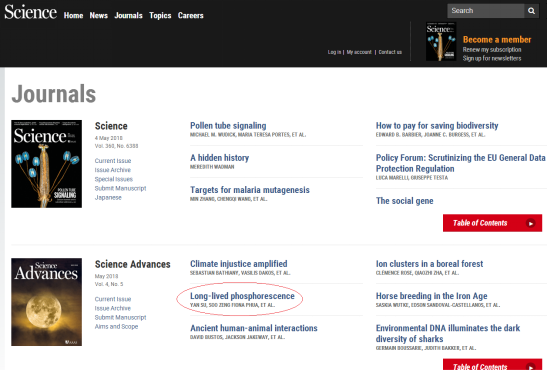This screenshot has width=547, height=377.
Task: Click Aims and Scope under Science Advances
Action: 117,326
